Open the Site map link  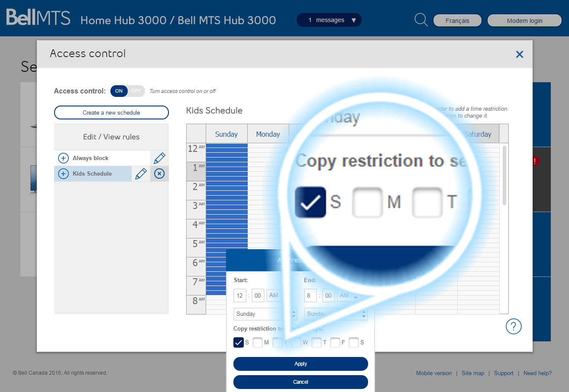tap(473, 373)
